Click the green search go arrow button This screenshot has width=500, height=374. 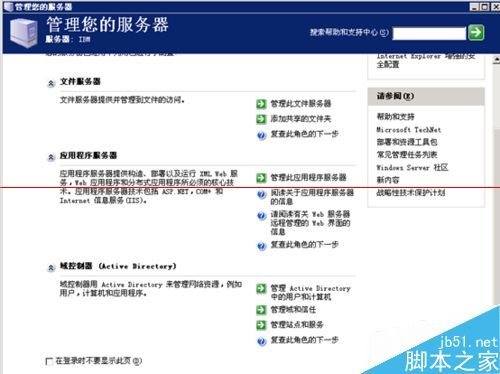(476, 33)
